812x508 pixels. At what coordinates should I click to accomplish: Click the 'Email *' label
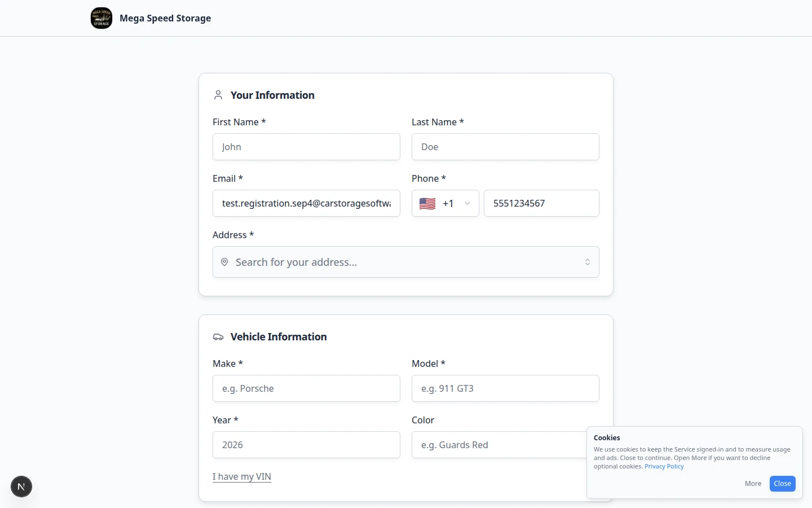228,178
